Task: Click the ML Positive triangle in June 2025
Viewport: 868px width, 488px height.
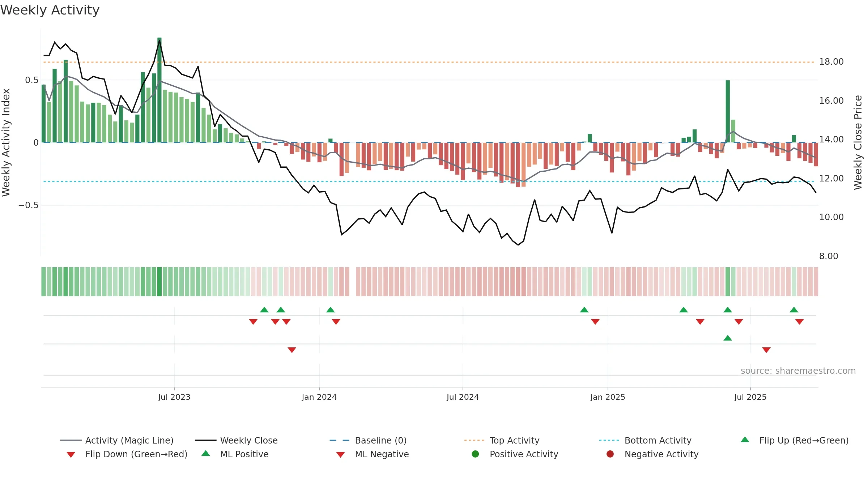Action: 728,338
